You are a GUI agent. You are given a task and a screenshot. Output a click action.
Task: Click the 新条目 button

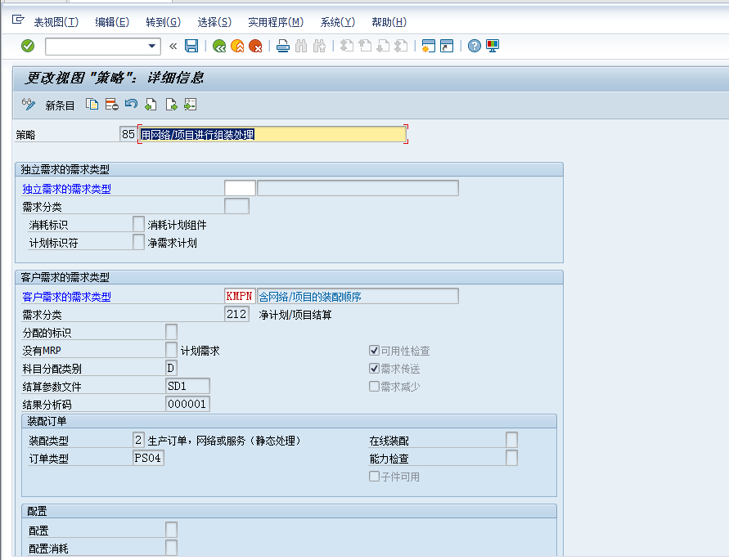coord(61,104)
